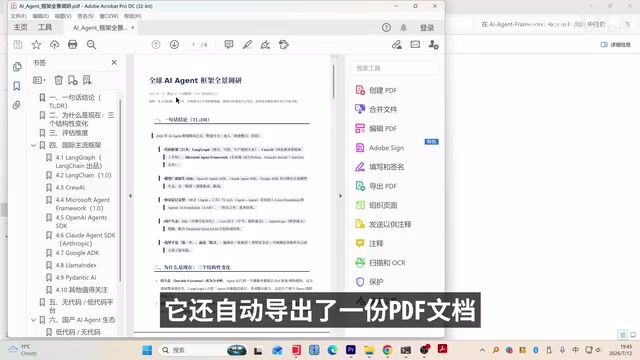640x360 pixels.
Task: Open the 编辑 menu
Action: pos(40,16)
